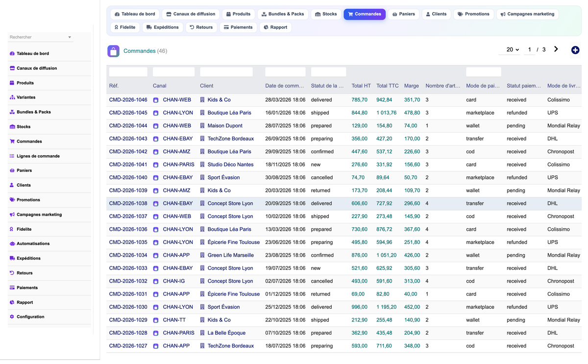Open order CMD-2026-1046 link

click(x=128, y=100)
